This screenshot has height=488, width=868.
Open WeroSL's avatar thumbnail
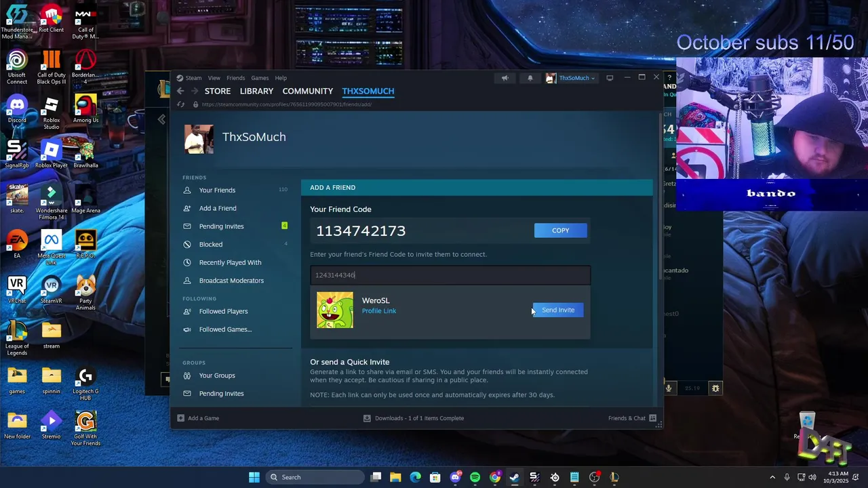tap(335, 310)
